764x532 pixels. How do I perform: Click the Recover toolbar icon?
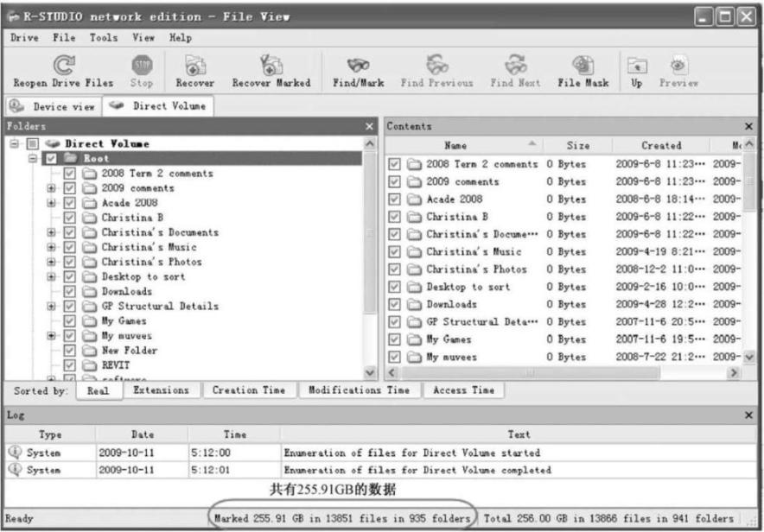194,66
